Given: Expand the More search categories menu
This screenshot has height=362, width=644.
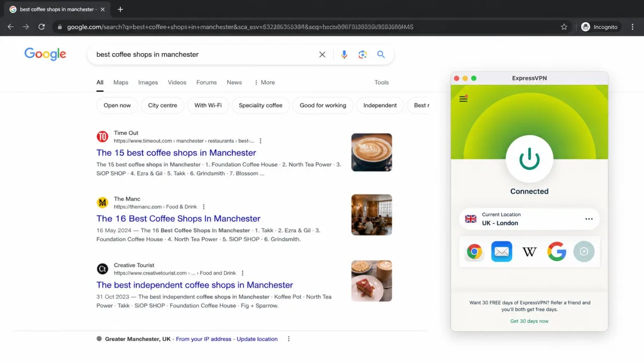Looking at the screenshot, I should [x=265, y=83].
